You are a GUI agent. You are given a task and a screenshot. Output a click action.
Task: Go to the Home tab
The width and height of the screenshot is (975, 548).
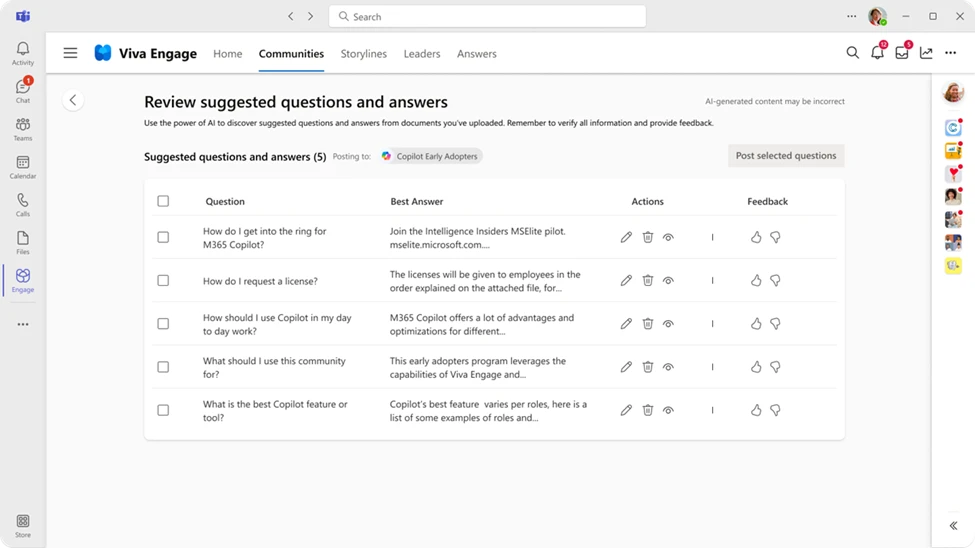pos(228,53)
